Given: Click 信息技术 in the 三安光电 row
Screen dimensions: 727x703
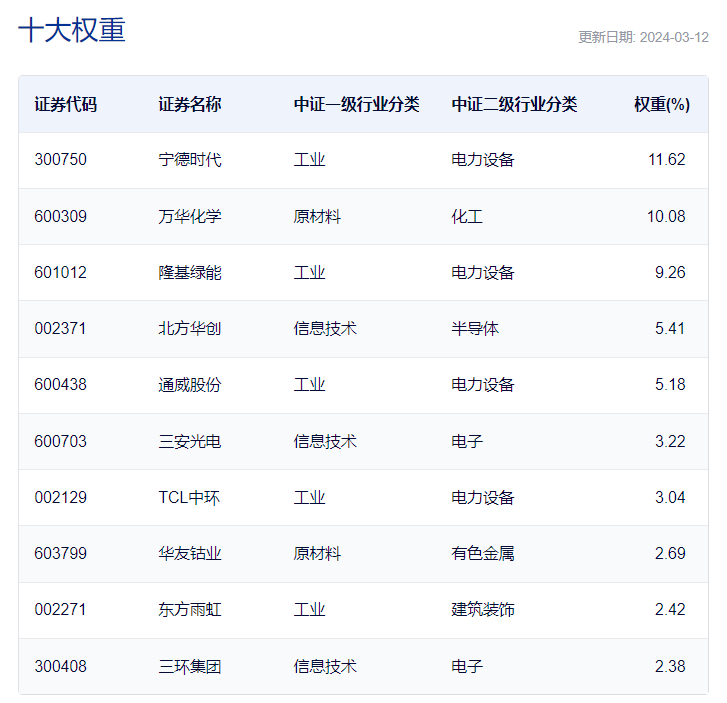Looking at the screenshot, I should point(325,441).
